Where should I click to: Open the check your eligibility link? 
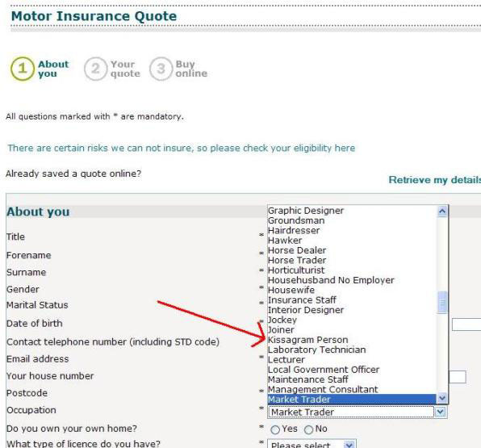pyautogui.click(x=182, y=149)
